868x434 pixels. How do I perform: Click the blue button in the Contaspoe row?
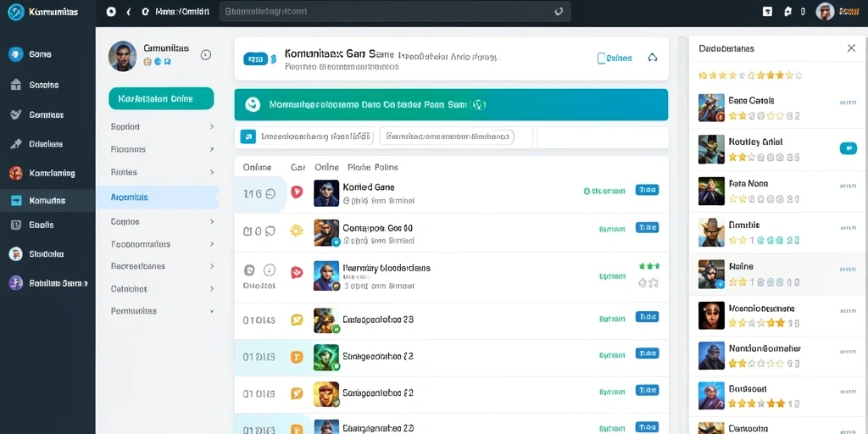pos(647,227)
